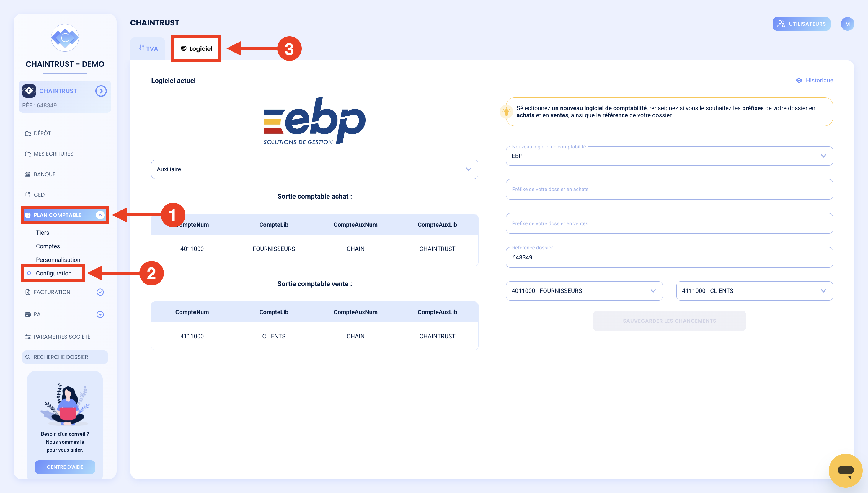This screenshot has height=493, width=868.
Task: Open the Tiers submenu entry
Action: 43,233
